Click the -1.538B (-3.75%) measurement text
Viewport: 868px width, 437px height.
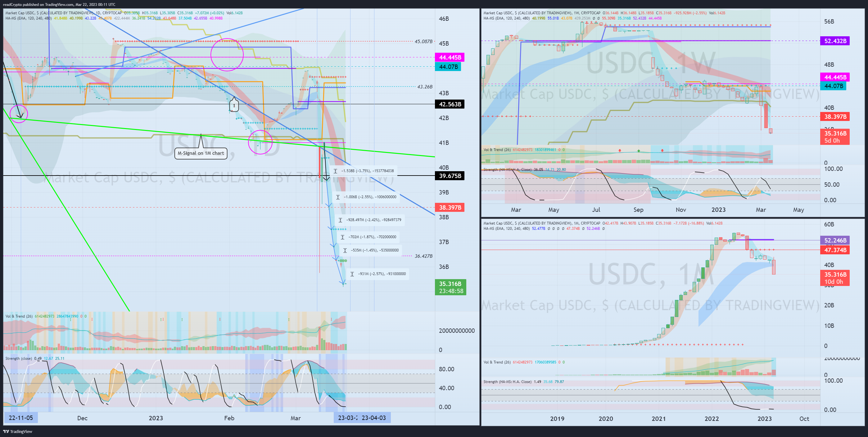(x=367, y=171)
